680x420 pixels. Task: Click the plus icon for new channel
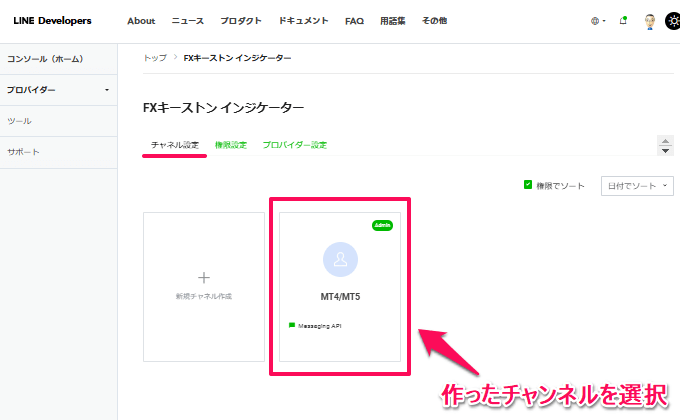point(204,277)
